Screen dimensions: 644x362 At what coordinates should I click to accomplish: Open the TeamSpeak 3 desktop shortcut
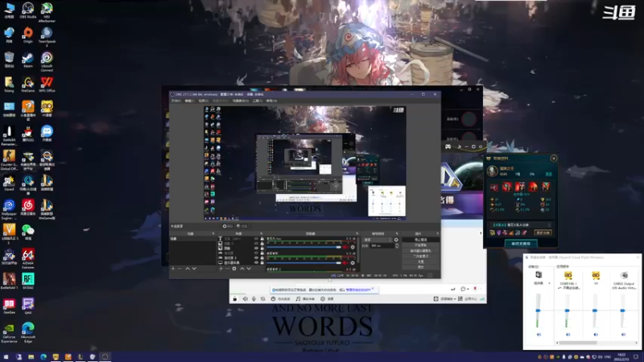click(47, 36)
